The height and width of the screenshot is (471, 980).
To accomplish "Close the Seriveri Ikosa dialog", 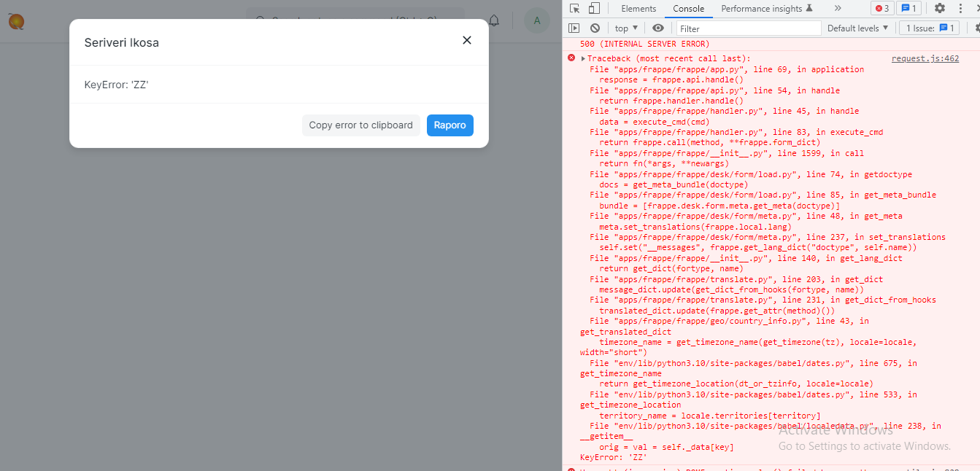I will (x=467, y=40).
